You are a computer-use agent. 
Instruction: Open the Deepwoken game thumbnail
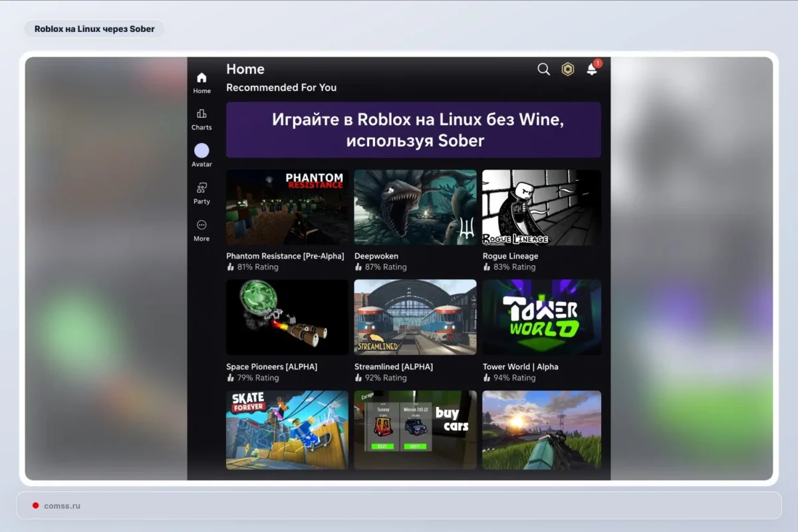[x=416, y=207]
